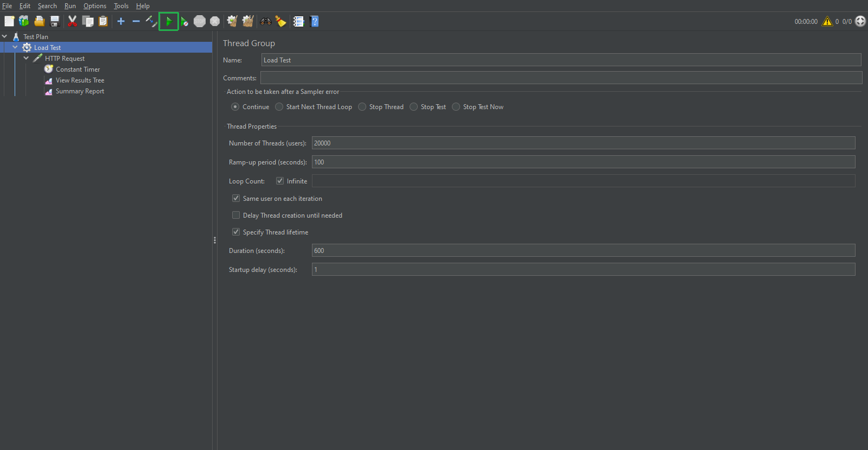868x450 pixels.
Task: Click the 0/0 active threads counter
Action: click(x=847, y=22)
